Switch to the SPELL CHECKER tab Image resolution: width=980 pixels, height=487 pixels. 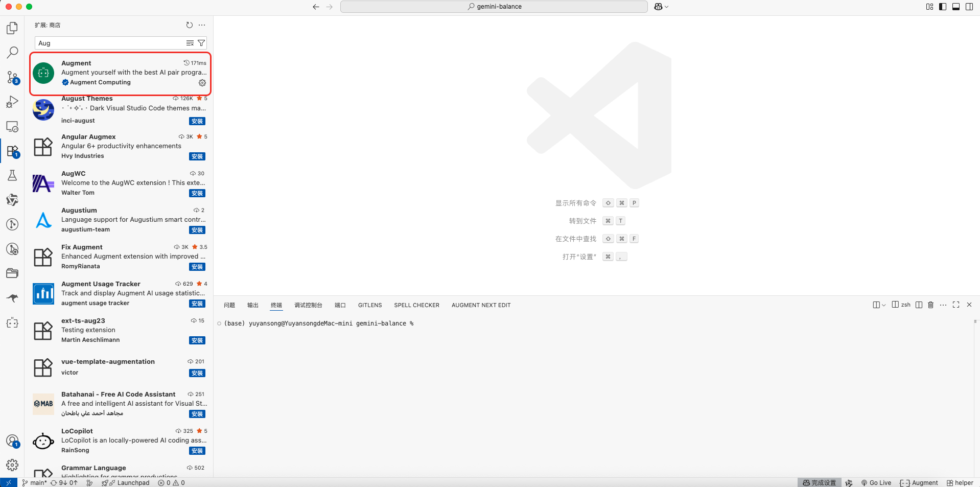(416, 305)
